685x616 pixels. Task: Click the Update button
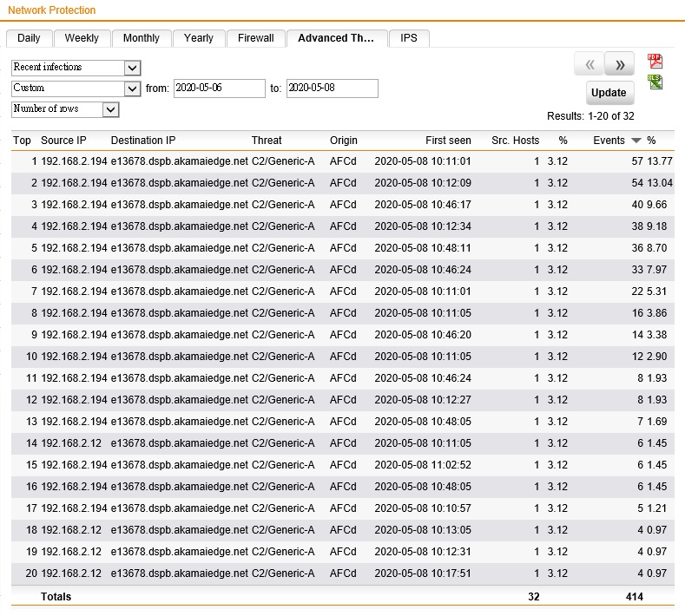coord(609,93)
